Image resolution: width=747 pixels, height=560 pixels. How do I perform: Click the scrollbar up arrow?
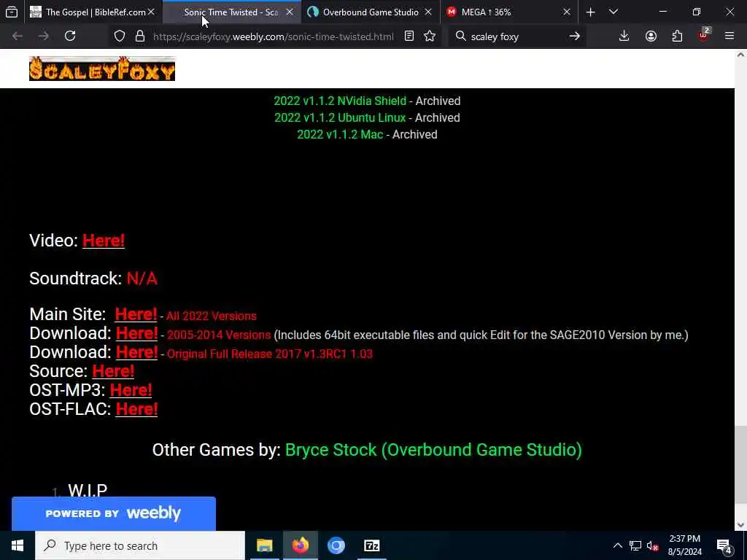click(x=740, y=55)
